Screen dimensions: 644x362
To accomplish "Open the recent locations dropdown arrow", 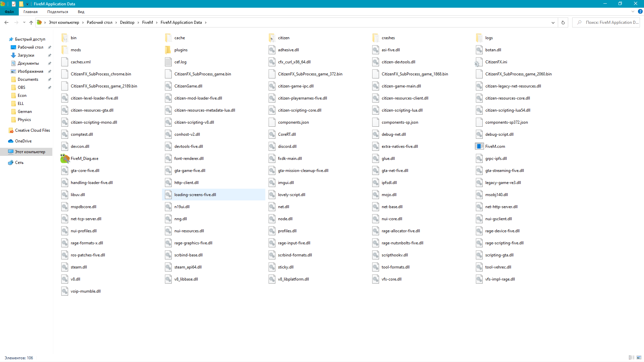I will 24,22.
